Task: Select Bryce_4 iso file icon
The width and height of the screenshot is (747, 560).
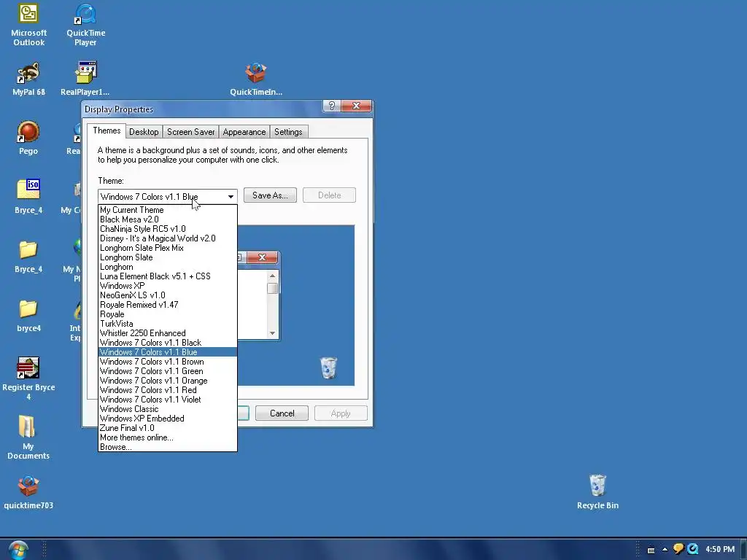Action: [x=28, y=196]
